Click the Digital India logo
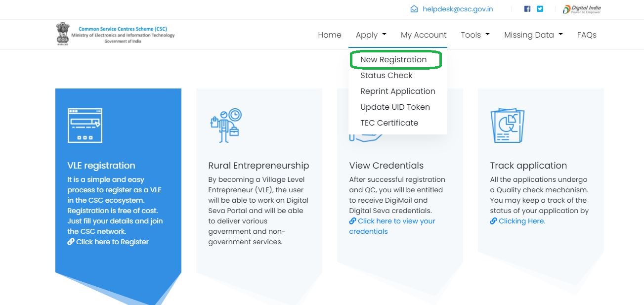Viewport: 644px width, 305px height. coord(582,9)
